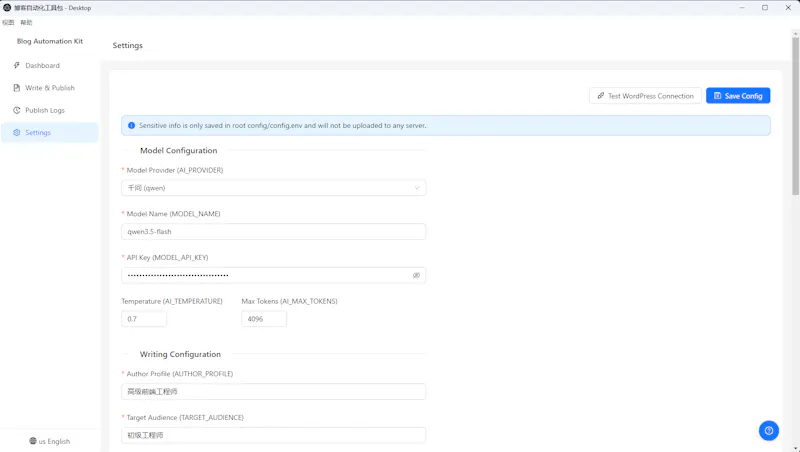Open the Dashboard page
800x452 pixels.
point(49,65)
